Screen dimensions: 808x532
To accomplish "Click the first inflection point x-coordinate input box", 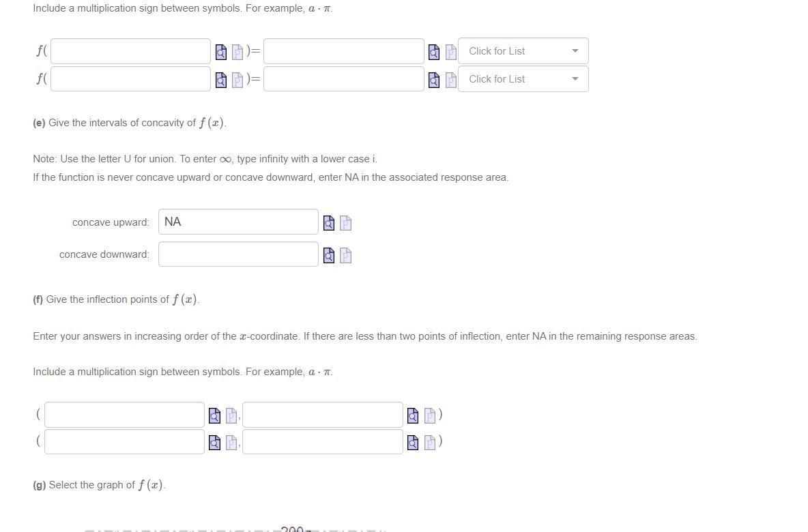I will (x=124, y=414).
